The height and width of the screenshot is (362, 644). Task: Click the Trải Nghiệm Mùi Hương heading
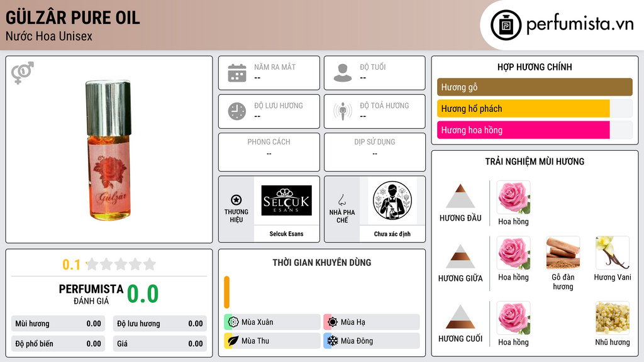(535, 162)
